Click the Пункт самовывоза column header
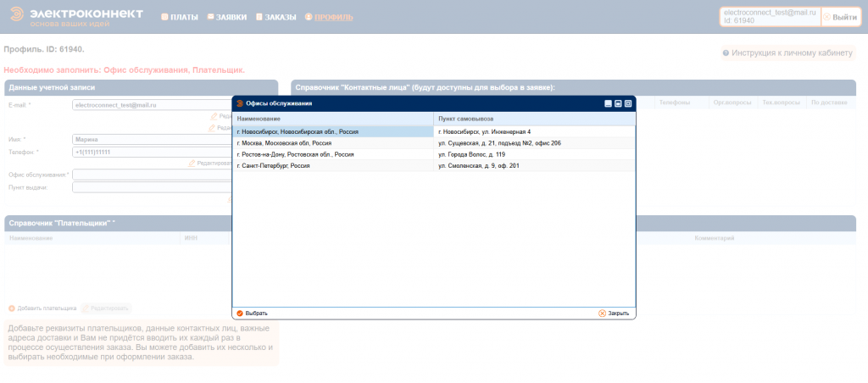 click(x=534, y=119)
